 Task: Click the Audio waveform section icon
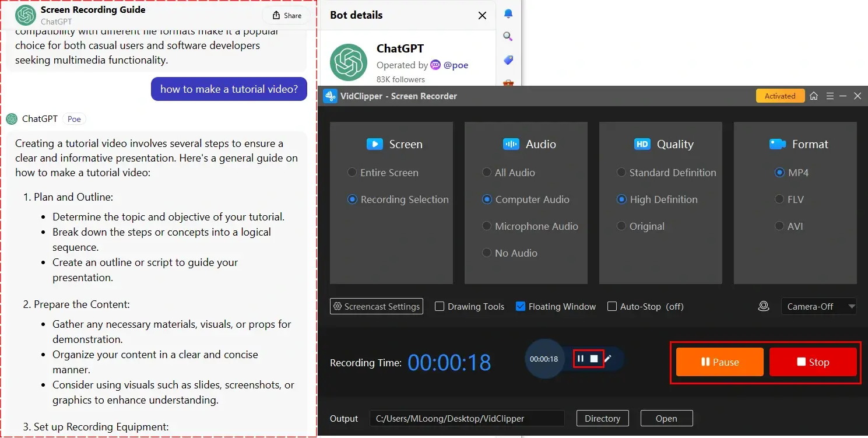[511, 144]
